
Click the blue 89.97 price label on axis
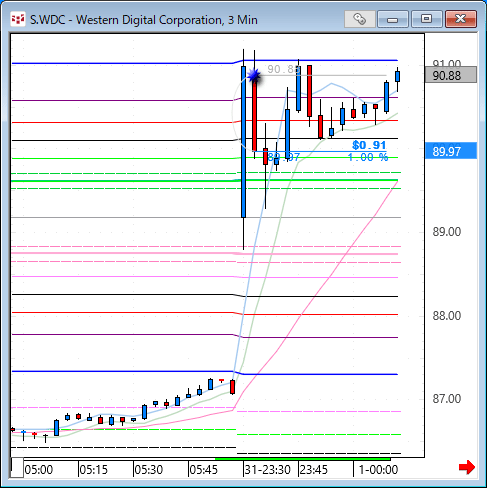(451, 151)
